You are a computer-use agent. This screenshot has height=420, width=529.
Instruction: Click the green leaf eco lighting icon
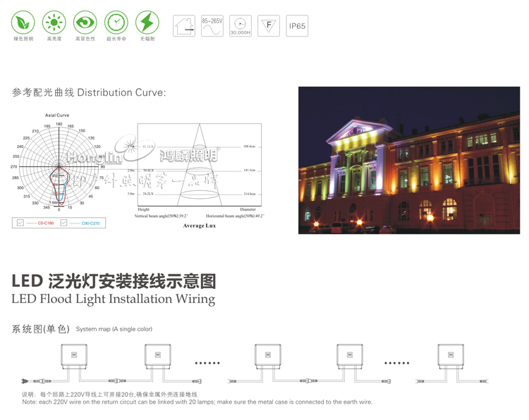pyautogui.click(x=23, y=23)
